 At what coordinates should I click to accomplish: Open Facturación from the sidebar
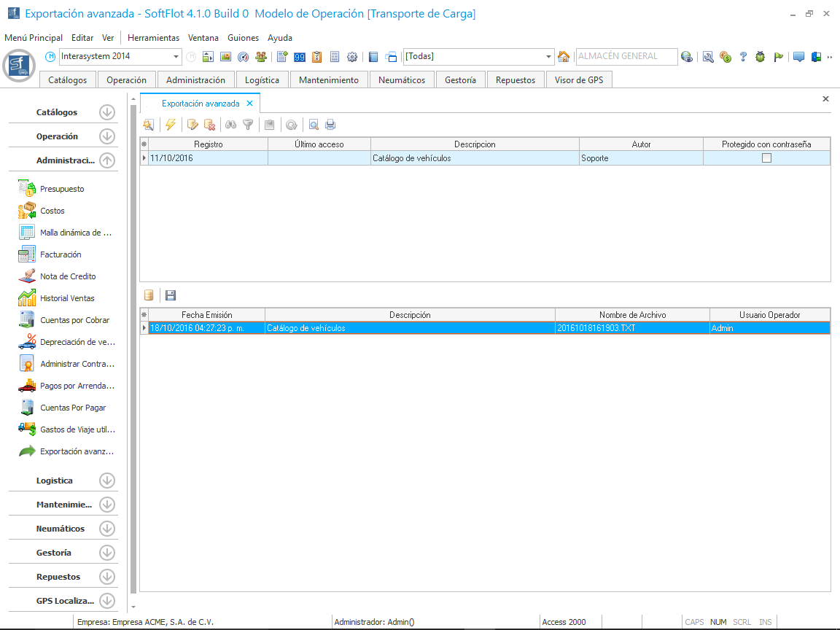[61, 254]
